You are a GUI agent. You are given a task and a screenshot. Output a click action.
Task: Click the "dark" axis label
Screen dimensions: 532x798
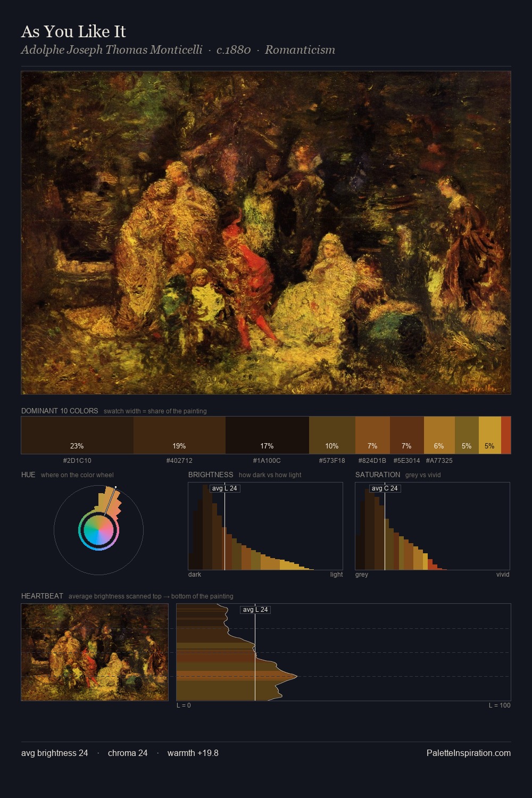pos(195,575)
